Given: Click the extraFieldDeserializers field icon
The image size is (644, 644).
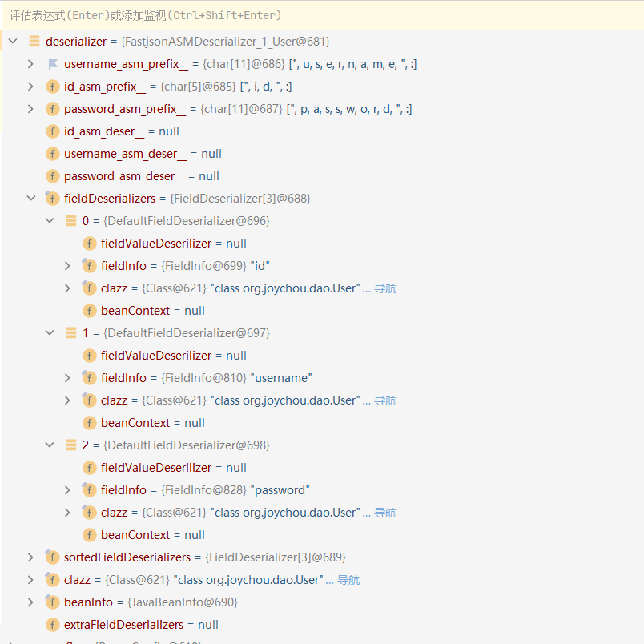Looking at the screenshot, I should [53, 625].
